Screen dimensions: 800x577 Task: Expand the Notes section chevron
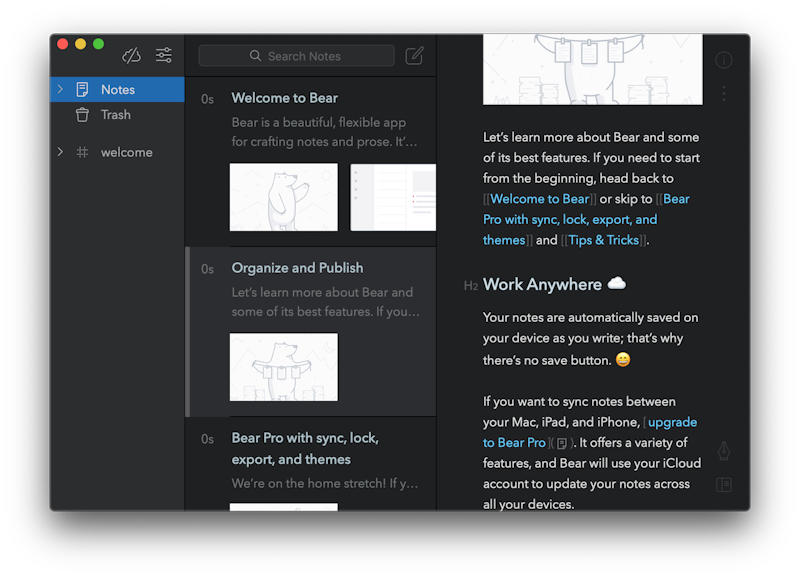click(60, 89)
